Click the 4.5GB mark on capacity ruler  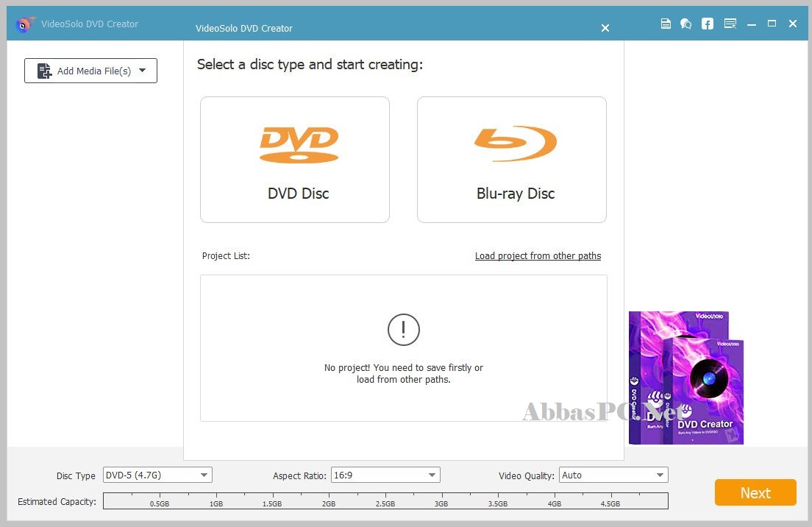point(610,503)
